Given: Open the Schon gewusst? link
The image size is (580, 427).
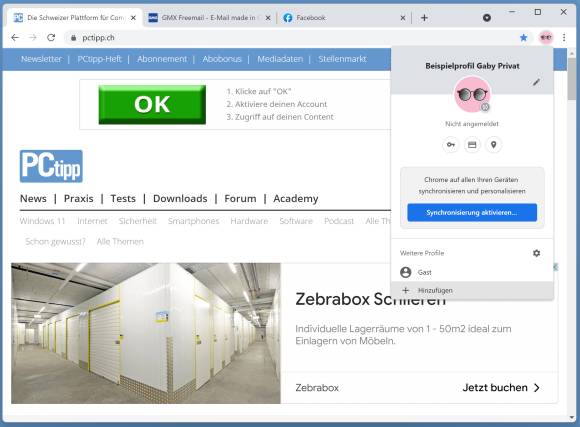Looking at the screenshot, I should pyautogui.click(x=55, y=242).
